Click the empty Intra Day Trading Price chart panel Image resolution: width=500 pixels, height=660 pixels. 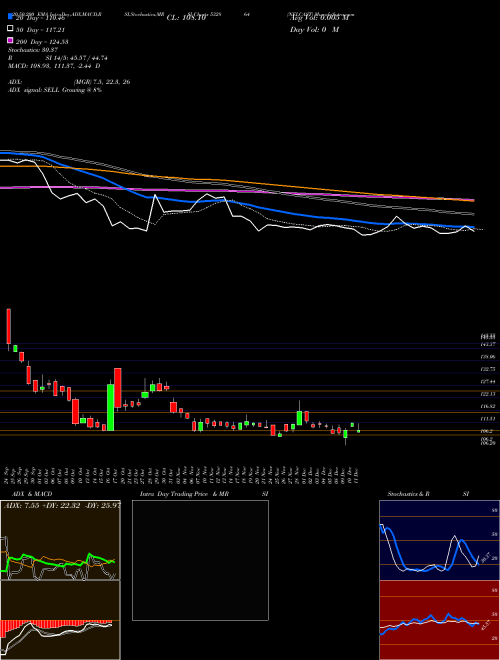pos(200,560)
